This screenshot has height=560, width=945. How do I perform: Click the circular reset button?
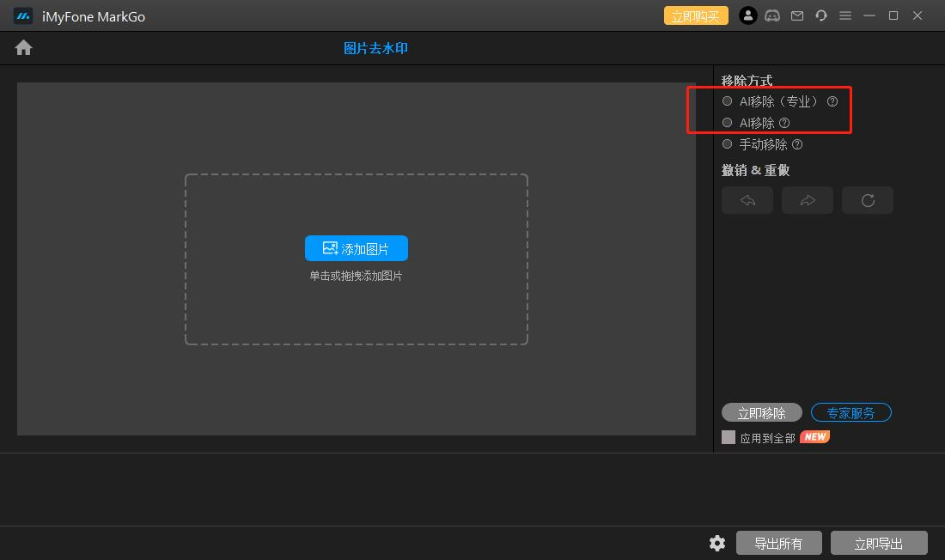pyautogui.click(x=868, y=200)
